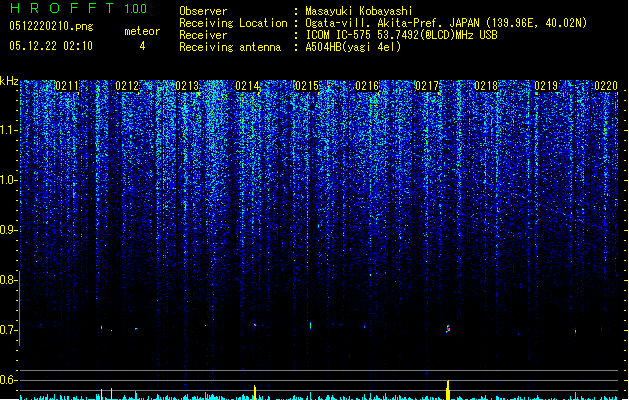Select the 0219 time marker
Image resolution: width=629 pixels, height=400 pixels.
click(546, 86)
